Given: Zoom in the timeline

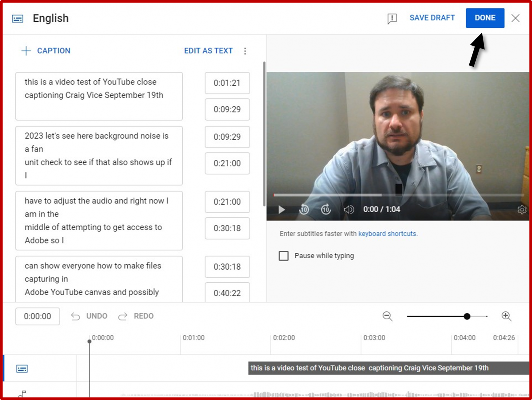Looking at the screenshot, I should coord(506,316).
